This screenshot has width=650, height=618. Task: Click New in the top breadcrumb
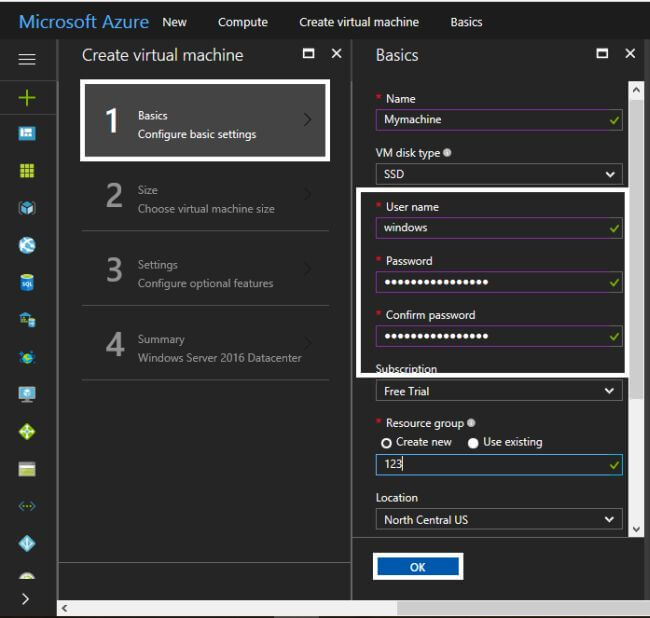tap(174, 22)
